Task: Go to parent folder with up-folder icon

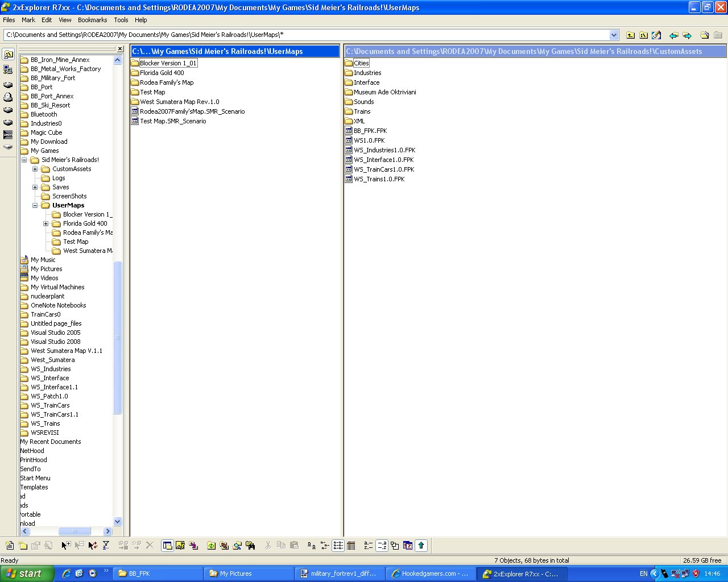Action: click(630, 35)
